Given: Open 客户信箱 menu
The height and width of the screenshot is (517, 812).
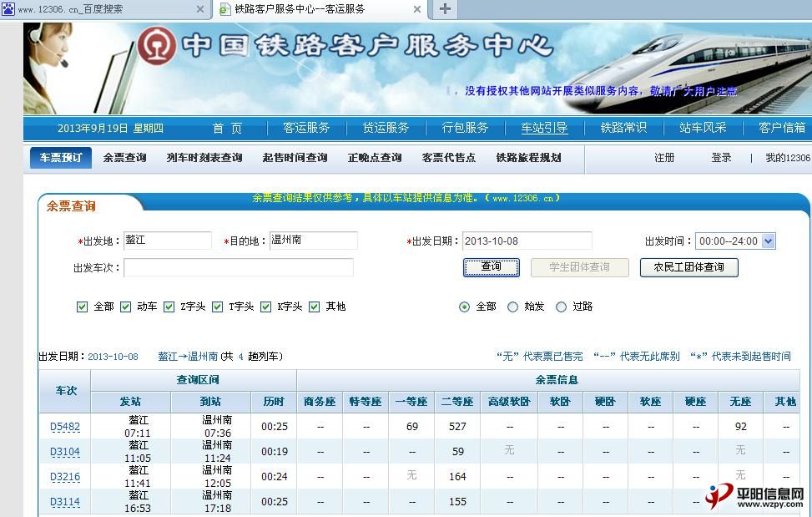Looking at the screenshot, I should (x=782, y=128).
